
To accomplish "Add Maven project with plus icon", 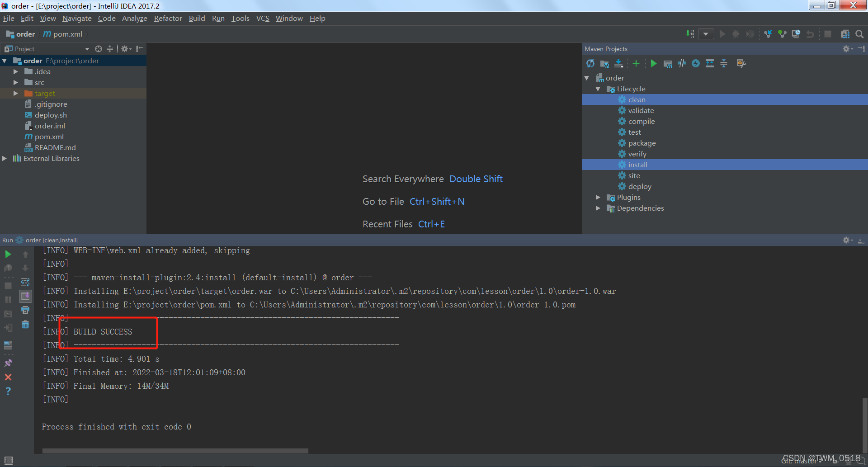I will click(636, 64).
